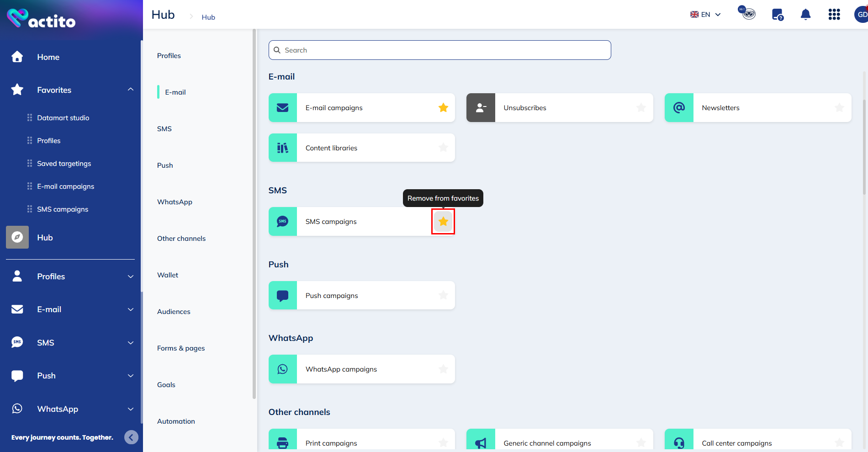This screenshot has height=452, width=868.
Task: Collapse the Favorites section in sidebar
Action: pos(131,90)
